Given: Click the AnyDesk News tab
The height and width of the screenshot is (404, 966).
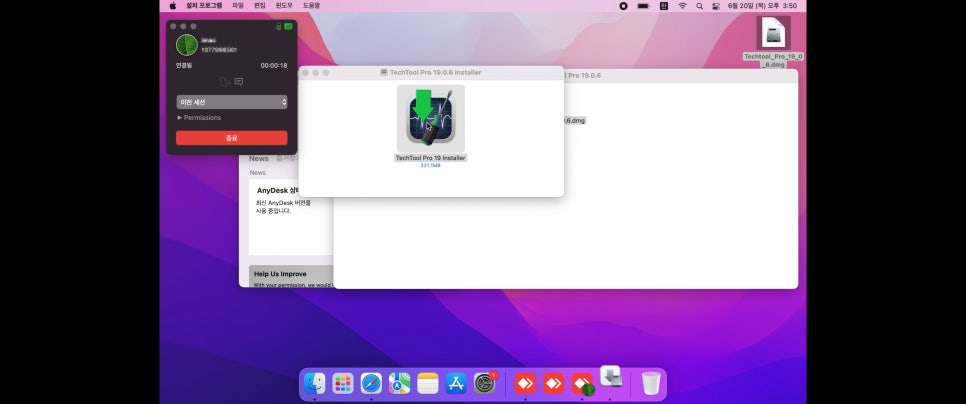Looking at the screenshot, I should point(259,158).
